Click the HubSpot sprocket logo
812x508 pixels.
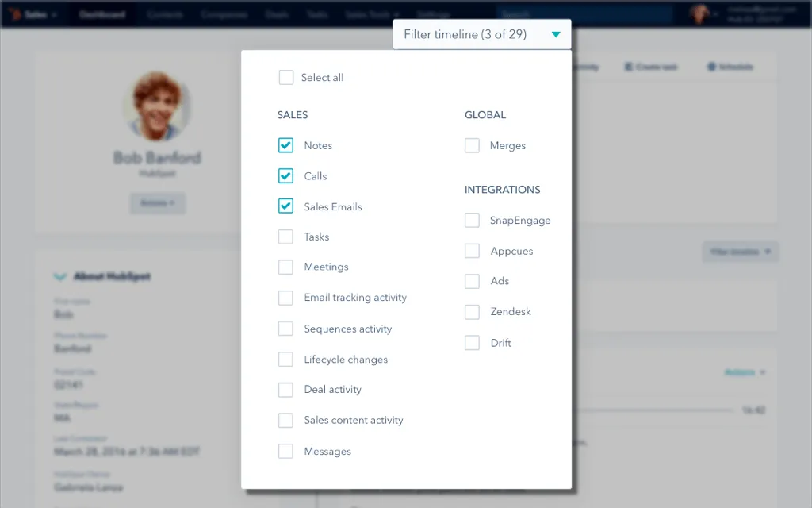(14, 14)
